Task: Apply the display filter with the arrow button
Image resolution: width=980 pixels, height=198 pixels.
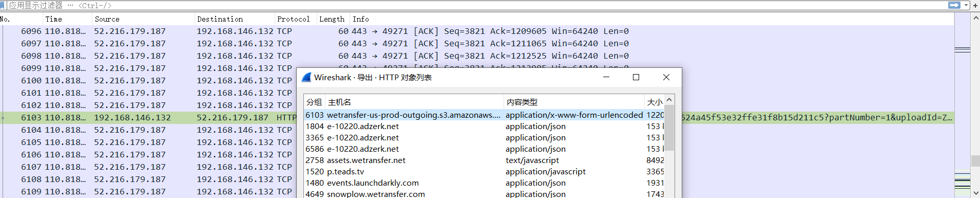Action: 954,5
